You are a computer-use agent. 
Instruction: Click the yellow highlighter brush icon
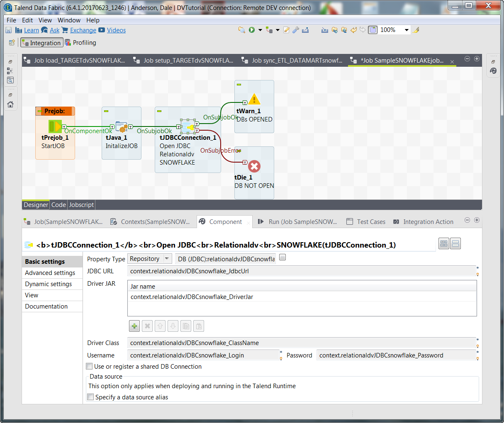(x=416, y=30)
